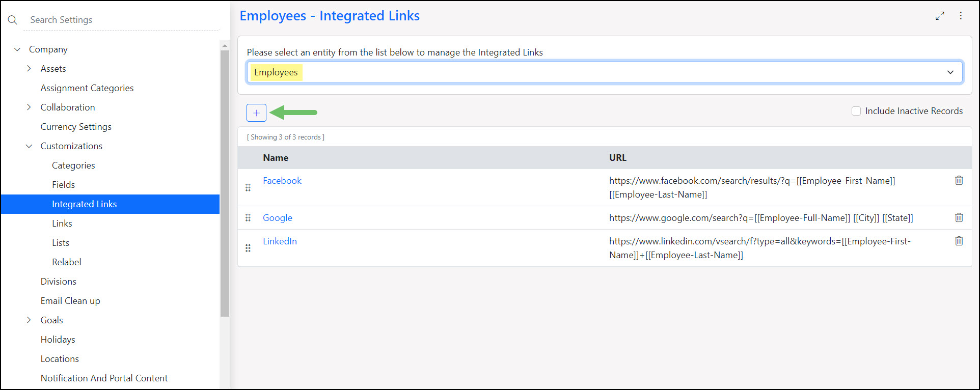Click the URL column header

(618, 158)
